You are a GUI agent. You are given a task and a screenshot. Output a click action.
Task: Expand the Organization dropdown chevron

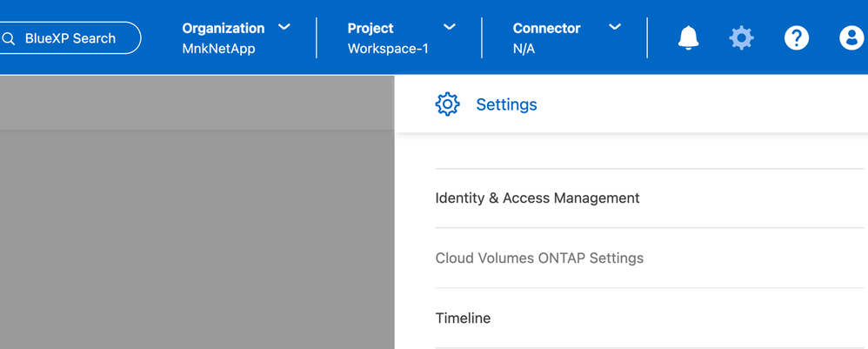tap(284, 27)
